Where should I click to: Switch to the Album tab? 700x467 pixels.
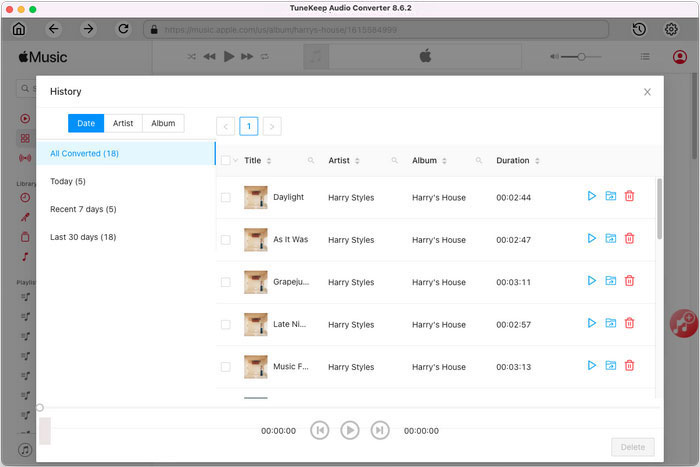(163, 123)
